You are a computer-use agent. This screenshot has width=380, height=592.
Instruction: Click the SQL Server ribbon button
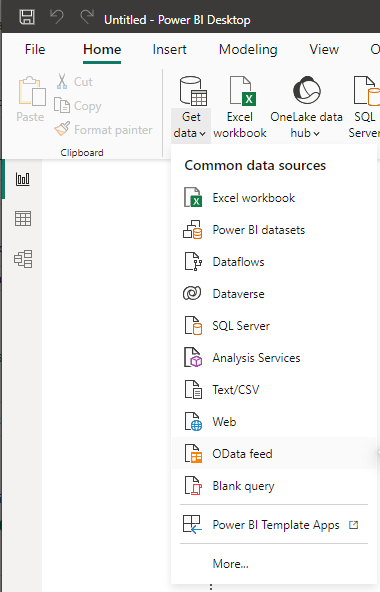pos(364,107)
